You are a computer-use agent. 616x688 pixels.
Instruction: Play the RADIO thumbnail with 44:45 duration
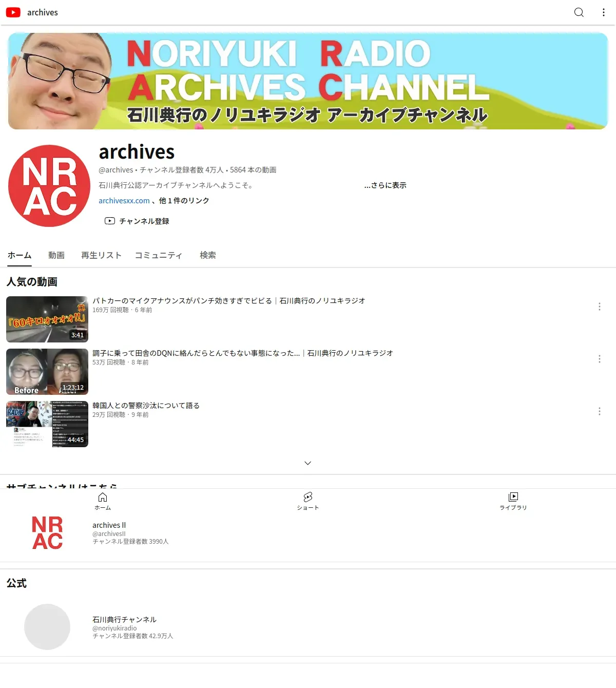coord(47,424)
